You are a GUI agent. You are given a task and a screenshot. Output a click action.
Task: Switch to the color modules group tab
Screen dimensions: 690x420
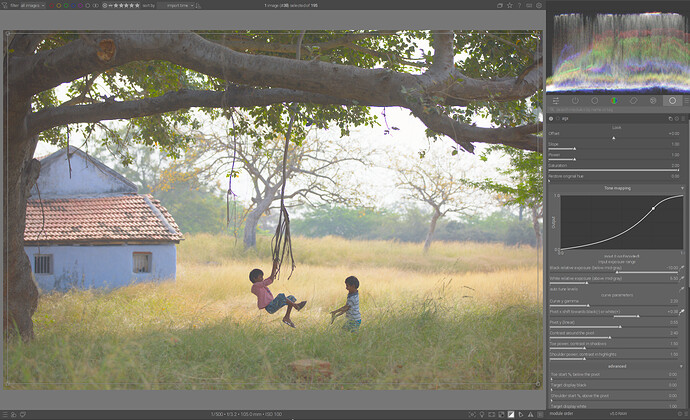(x=614, y=101)
